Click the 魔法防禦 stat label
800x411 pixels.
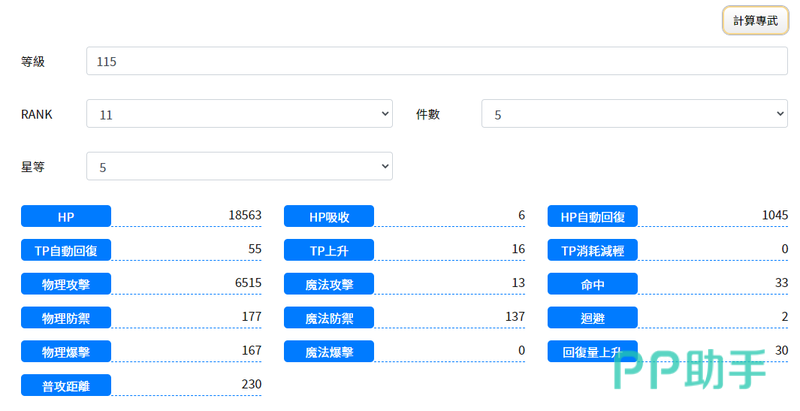tap(329, 318)
